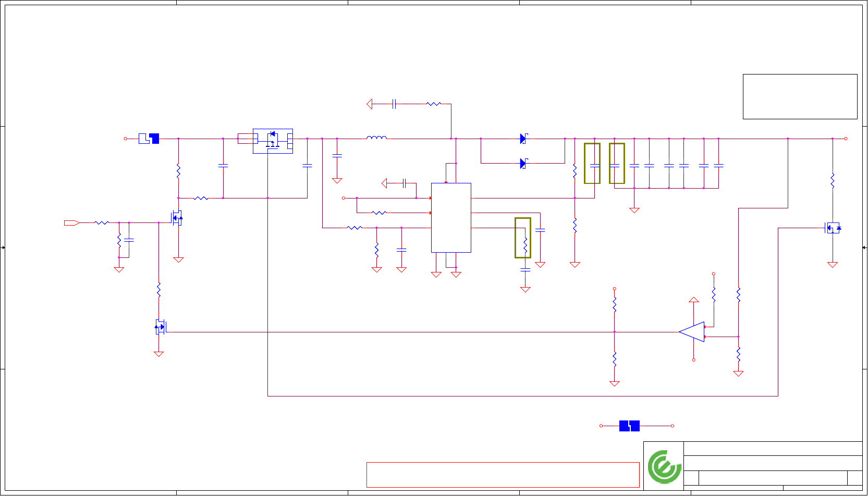The image size is (868, 496).
Task: Click the topmost red ground flag symbol
Action: coord(370,104)
